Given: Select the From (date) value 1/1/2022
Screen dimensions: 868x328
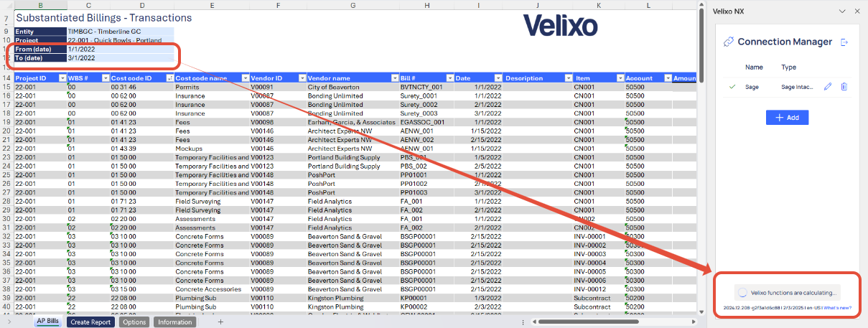Looking at the screenshot, I should point(120,49).
